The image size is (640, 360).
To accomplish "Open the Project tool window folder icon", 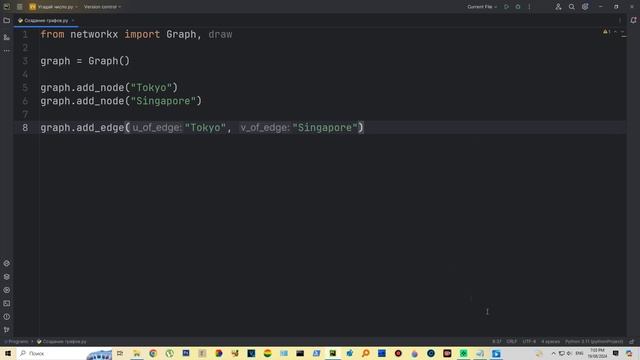I will click(x=7, y=20).
